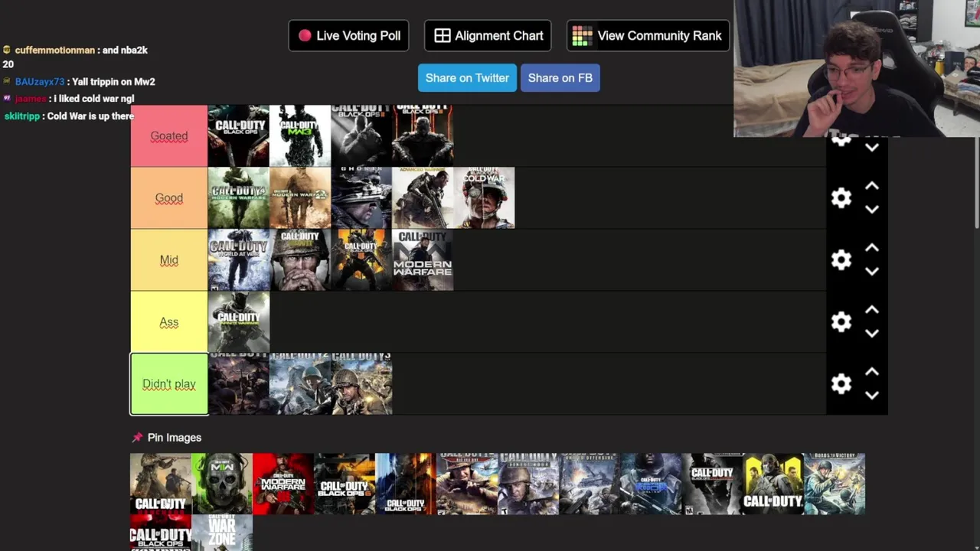This screenshot has width=980, height=551.
Task: Pick the Black Ops II cover in Goated
Action: 361,136
